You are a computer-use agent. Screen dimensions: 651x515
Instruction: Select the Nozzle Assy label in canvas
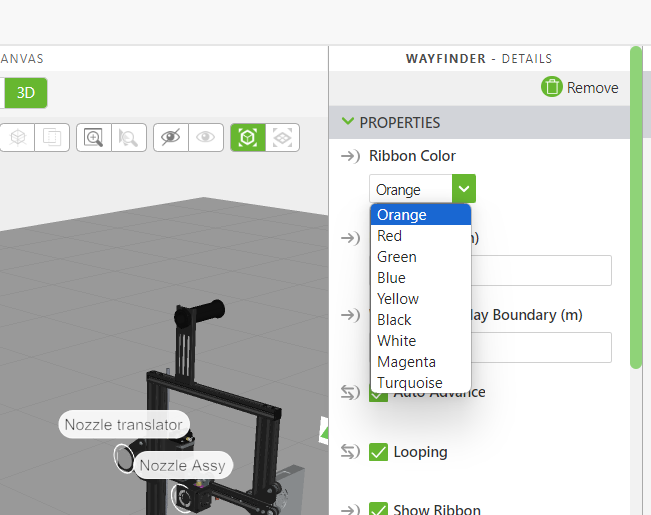coord(183,465)
